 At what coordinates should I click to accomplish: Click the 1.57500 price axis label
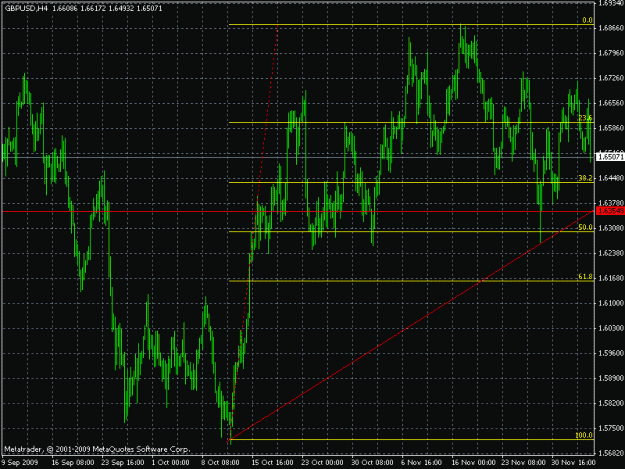(611, 428)
